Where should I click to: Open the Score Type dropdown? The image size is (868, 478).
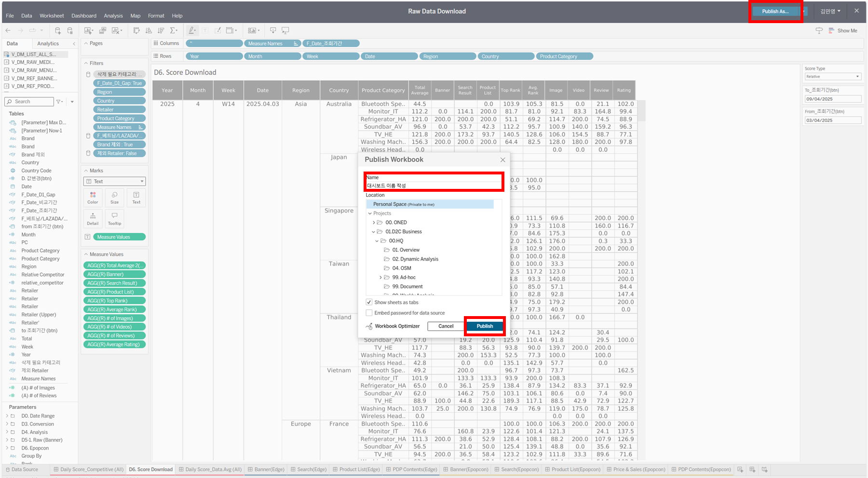click(x=833, y=77)
